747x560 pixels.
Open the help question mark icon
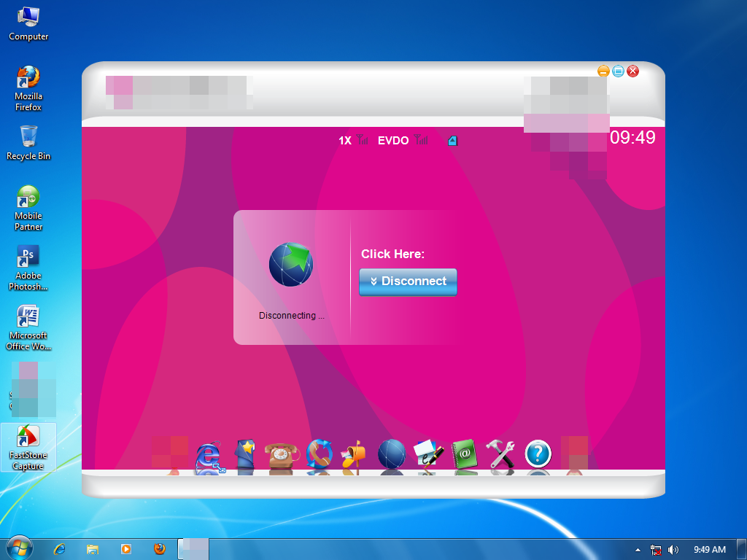538,454
